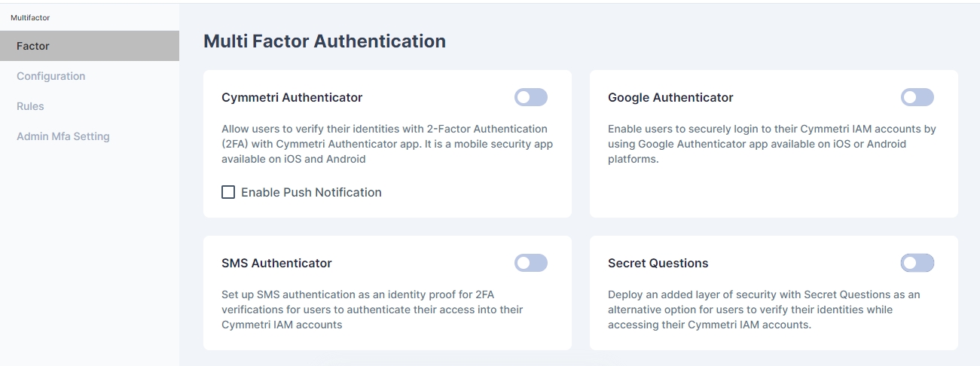
Task: Click the SMS Authenticator card title
Action: 276,263
